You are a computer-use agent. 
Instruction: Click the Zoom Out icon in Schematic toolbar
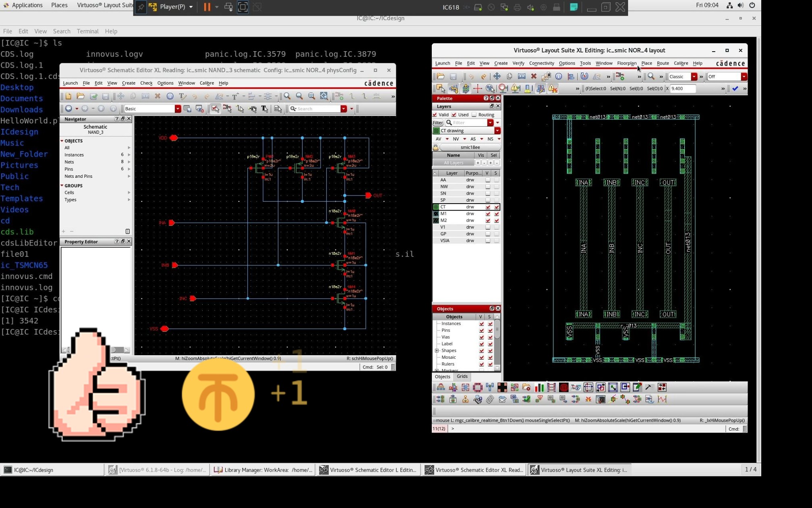click(299, 96)
